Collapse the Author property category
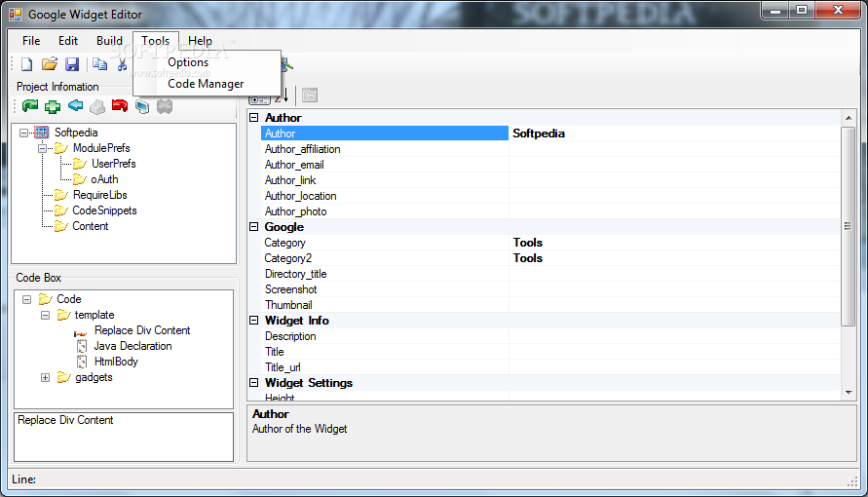 253,117
